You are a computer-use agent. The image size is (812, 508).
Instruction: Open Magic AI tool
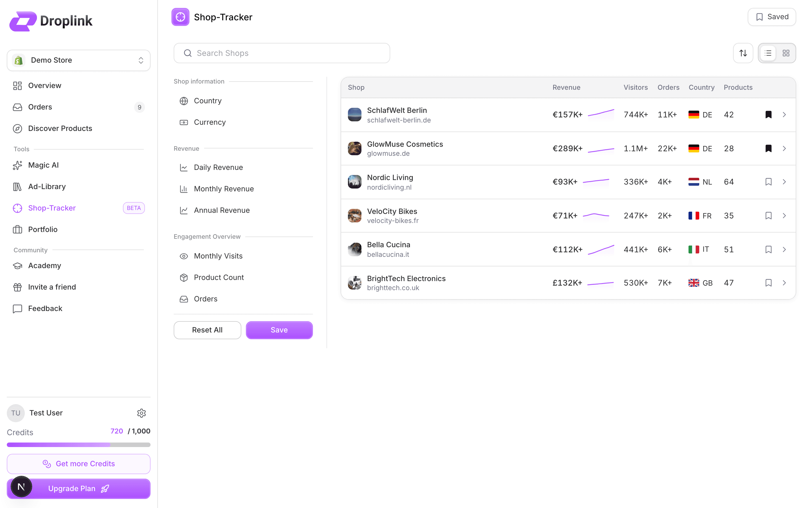78,165
